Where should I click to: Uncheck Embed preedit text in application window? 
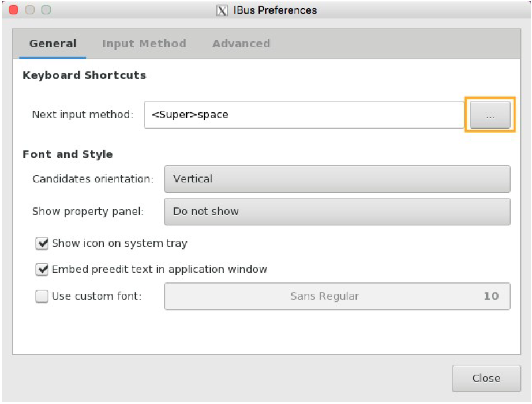coord(42,269)
